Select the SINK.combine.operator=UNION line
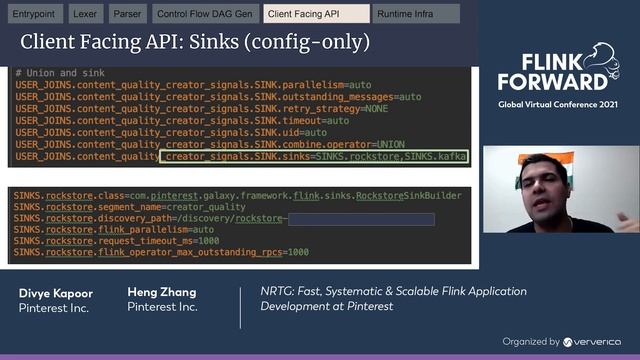Viewport: 640px width, 360px height. tap(210, 144)
